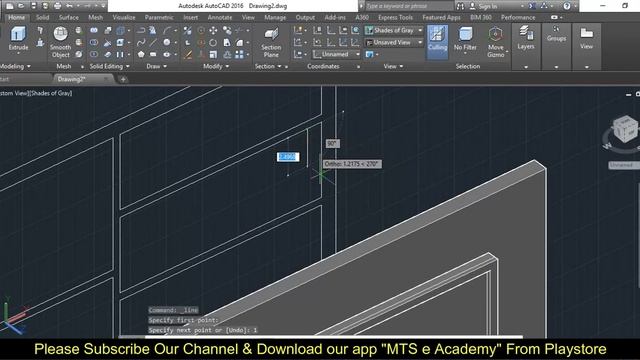Select the Move tool in Modify panel
640x360 pixels.
coord(213,31)
